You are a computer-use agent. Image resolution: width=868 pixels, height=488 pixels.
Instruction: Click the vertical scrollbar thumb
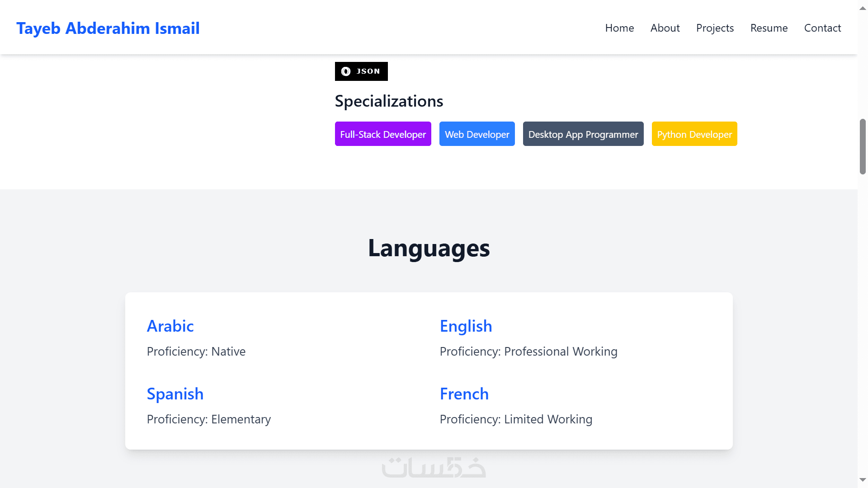point(863,147)
